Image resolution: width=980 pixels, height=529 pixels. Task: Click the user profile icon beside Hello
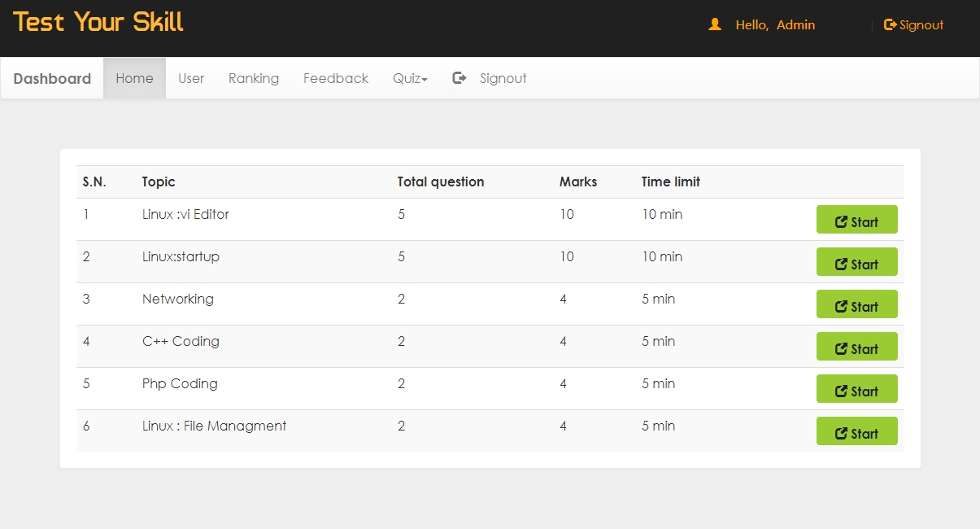click(715, 25)
